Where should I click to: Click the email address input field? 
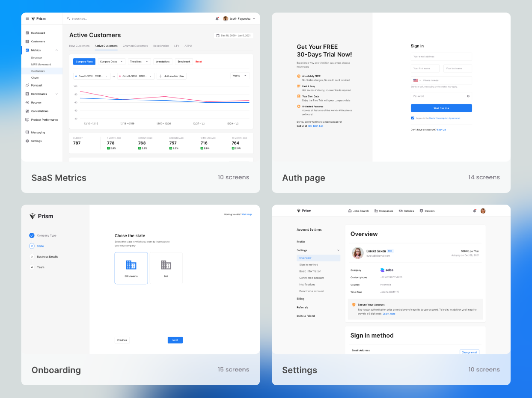[x=441, y=56]
